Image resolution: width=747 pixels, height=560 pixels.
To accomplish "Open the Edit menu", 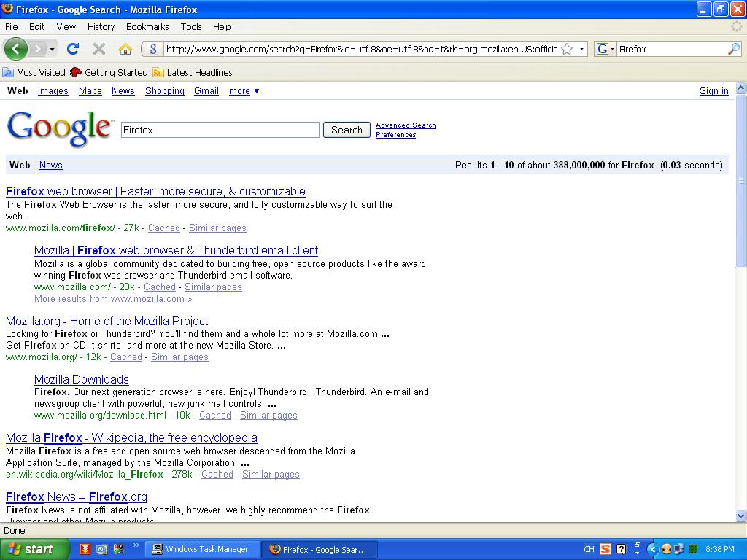I will pos(36,27).
